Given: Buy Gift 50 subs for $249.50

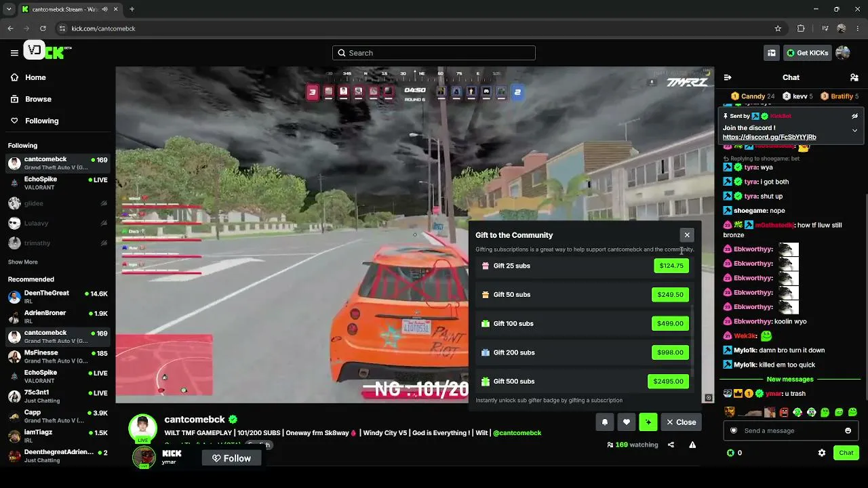Looking at the screenshot, I should coord(670,295).
